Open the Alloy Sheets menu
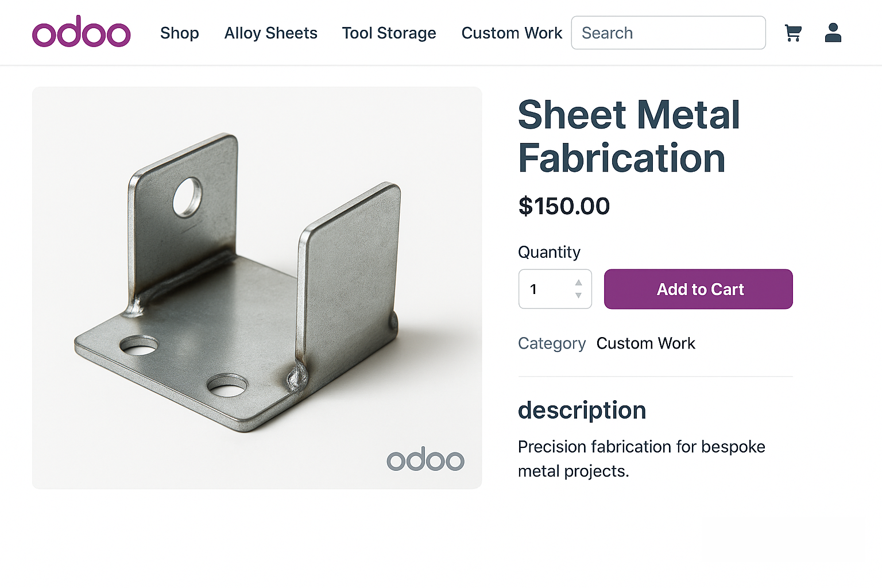This screenshot has height=588, width=882. point(270,33)
